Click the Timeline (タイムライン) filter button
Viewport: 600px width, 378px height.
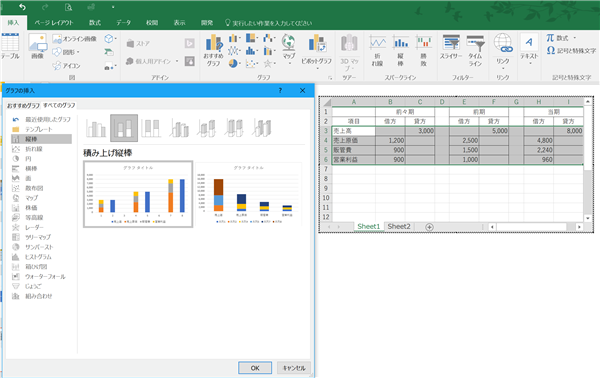(x=475, y=51)
